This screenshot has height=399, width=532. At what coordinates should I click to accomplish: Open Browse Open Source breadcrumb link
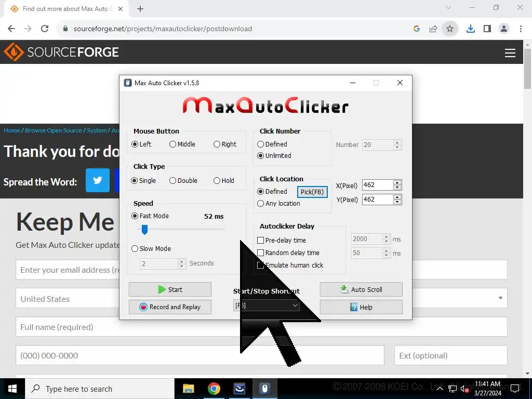pyautogui.click(x=54, y=130)
